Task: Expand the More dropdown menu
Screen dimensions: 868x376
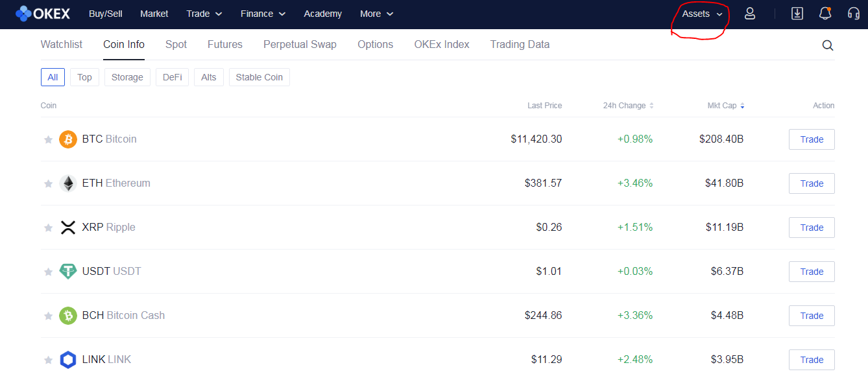Action: click(x=377, y=14)
